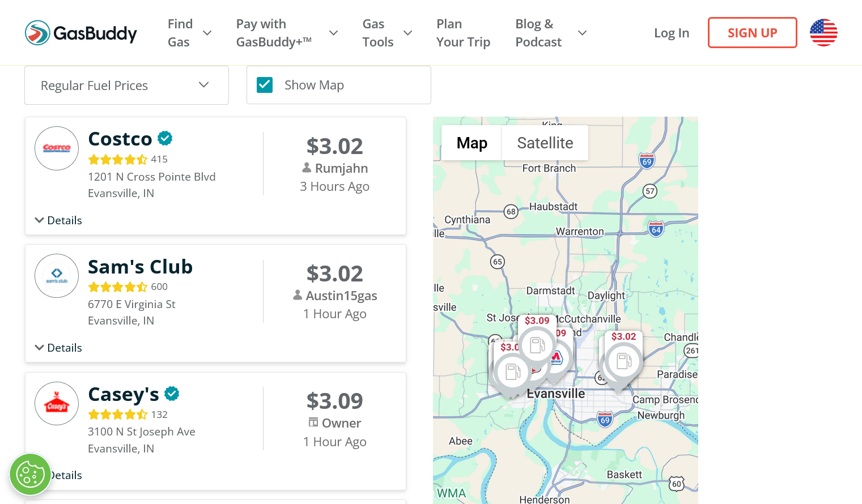Open Regular Fuel Prices dropdown
The image size is (862, 504).
126,86
